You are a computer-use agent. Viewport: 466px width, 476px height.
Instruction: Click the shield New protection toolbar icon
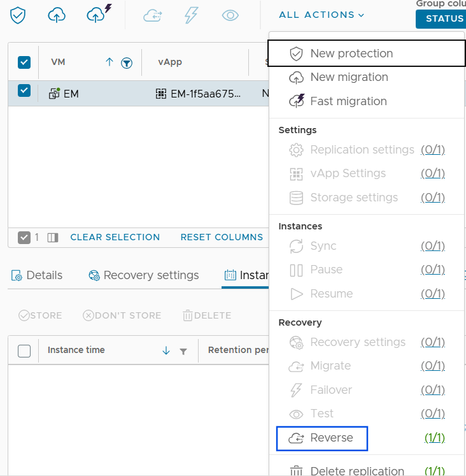click(18, 15)
